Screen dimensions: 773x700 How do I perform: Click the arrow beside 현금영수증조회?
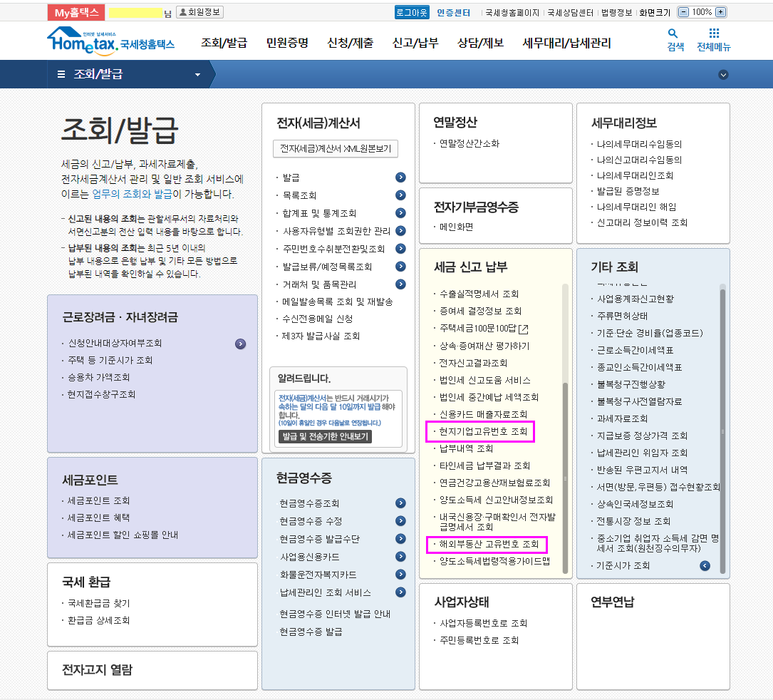(x=400, y=503)
